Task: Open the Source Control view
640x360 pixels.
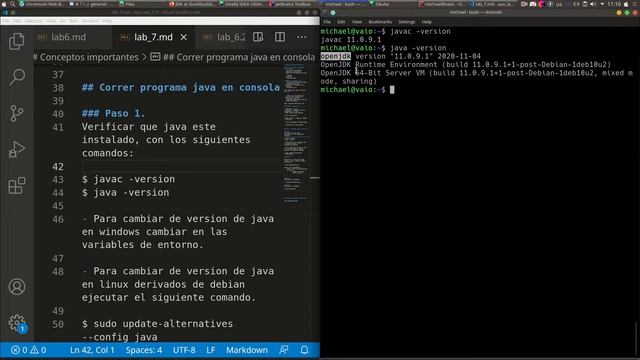Action: 17,113
